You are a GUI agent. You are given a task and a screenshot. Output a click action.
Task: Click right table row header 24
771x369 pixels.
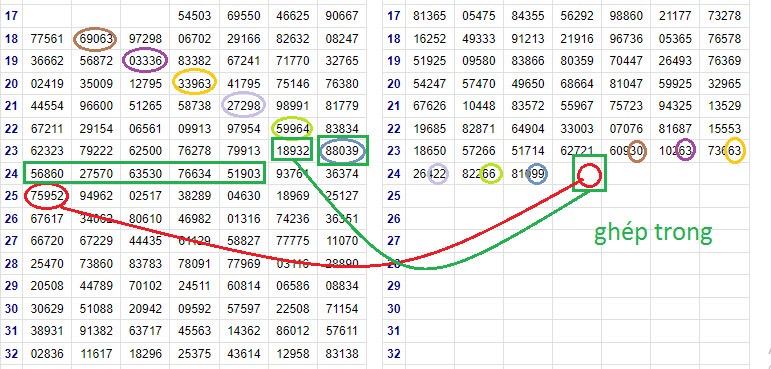click(393, 174)
